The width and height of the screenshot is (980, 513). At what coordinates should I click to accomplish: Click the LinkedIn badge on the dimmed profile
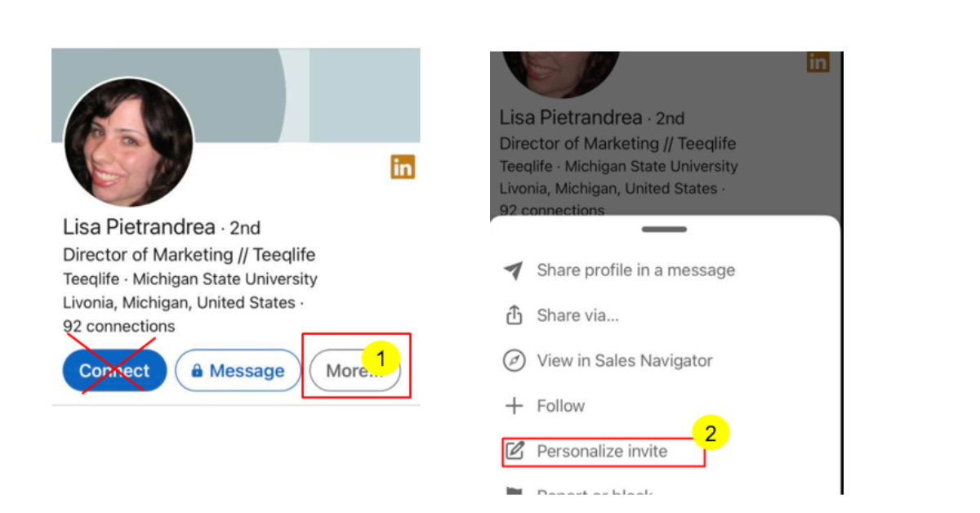tap(817, 62)
